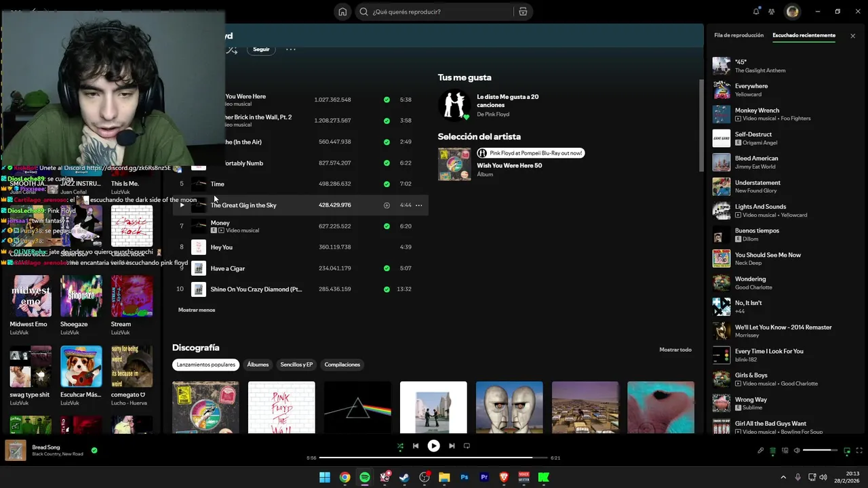This screenshot has width=868, height=488.
Task: Switch to the Fila de reproducción tab
Action: [738, 35]
